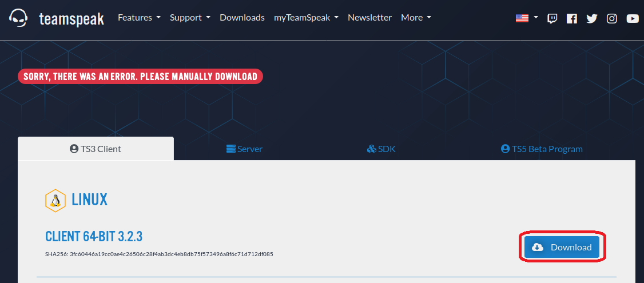The width and height of the screenshot is (644, 283).
Task: Click the TeamSpeak headset logo
Action: click(19, 18)
